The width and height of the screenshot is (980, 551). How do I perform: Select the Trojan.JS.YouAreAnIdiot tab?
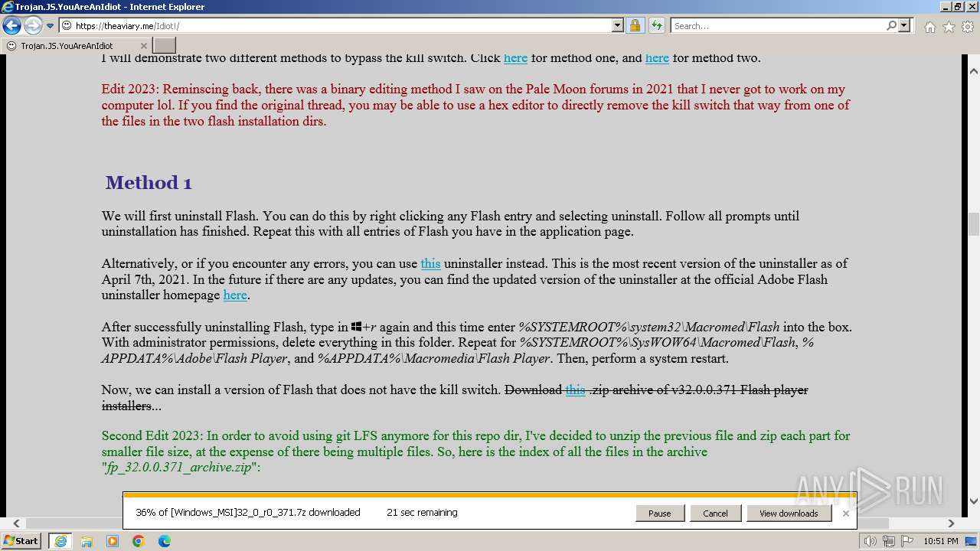point(77,45)
